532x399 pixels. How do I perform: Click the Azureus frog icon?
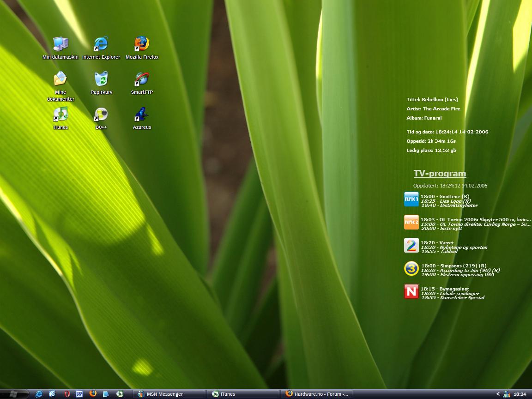coord(142,115)
